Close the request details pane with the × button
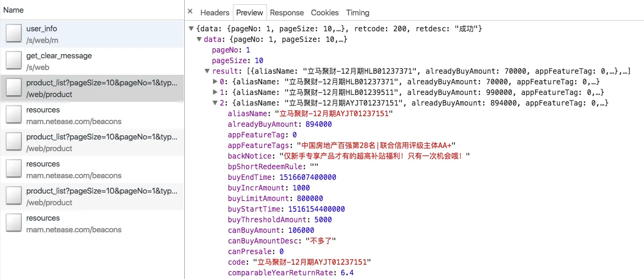 tap(190, 12)
